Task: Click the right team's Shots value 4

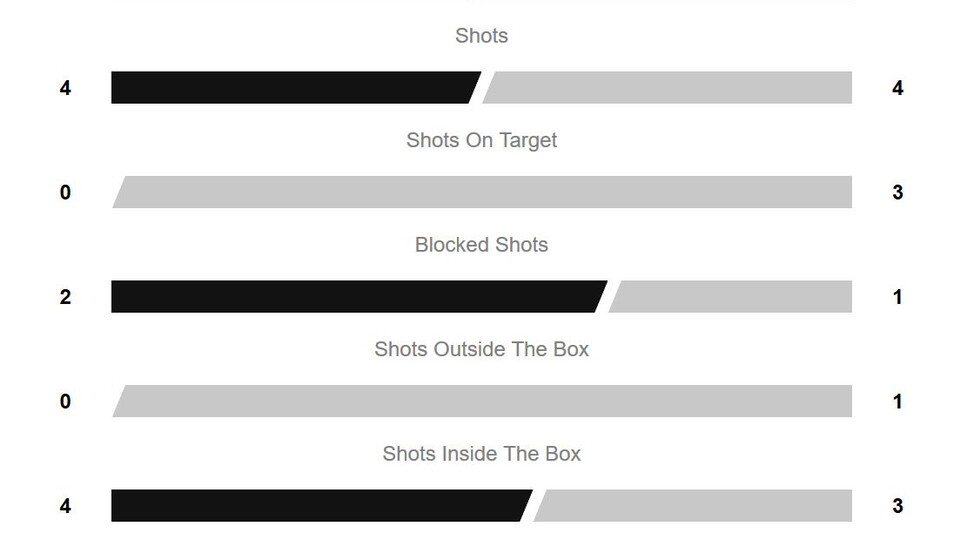Action: [897, 88]
